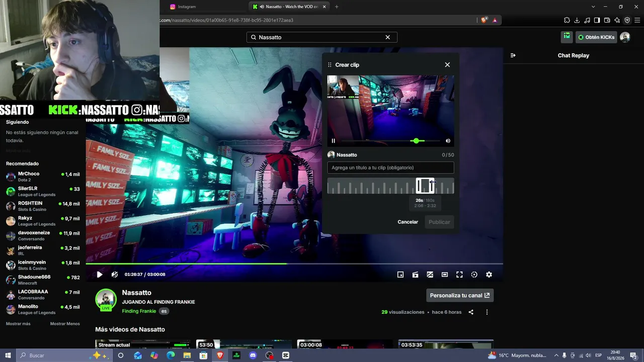Open the Brave Wallet icon
Screen dimensions: 644x362
click(607, 20)
